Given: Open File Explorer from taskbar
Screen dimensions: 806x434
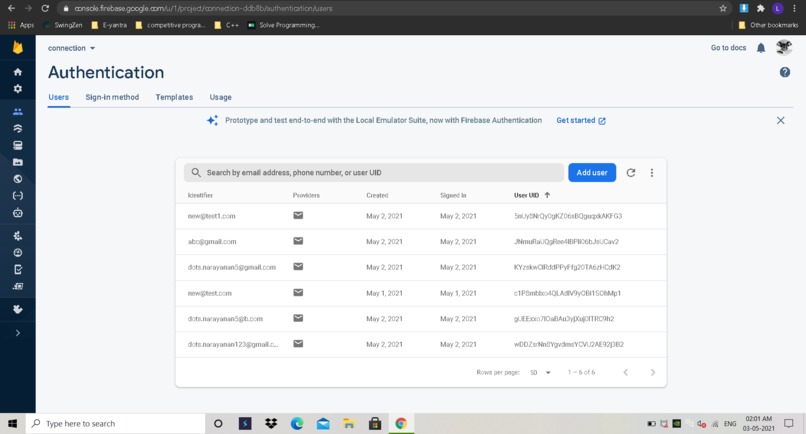Looking at the screenshot, I should point(349,424).
